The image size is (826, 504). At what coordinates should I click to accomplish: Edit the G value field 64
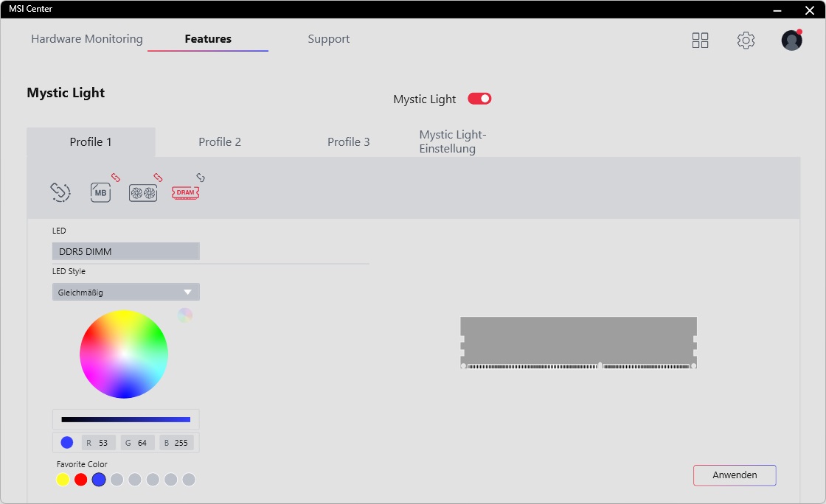[x=137, y=442]
